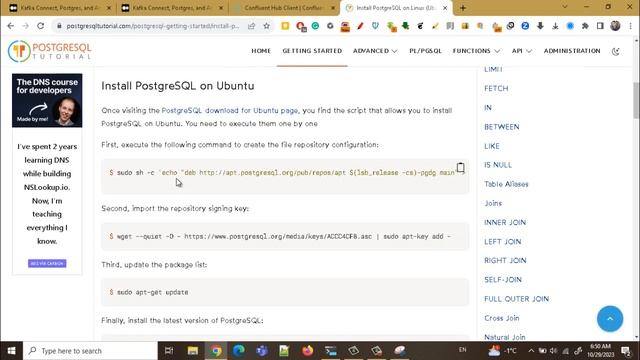Viewport: 640px width, 360px height.
Task: Open Windows Start menu
Action: 11,351
